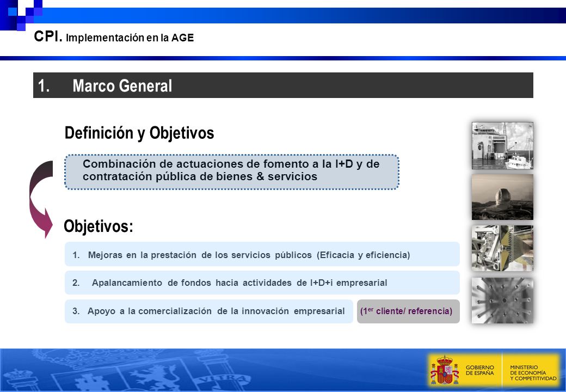Click the "Combinación de actuaciones de fomento" box
This screenshot has width=566, height=392.
(x=232, y=172)
